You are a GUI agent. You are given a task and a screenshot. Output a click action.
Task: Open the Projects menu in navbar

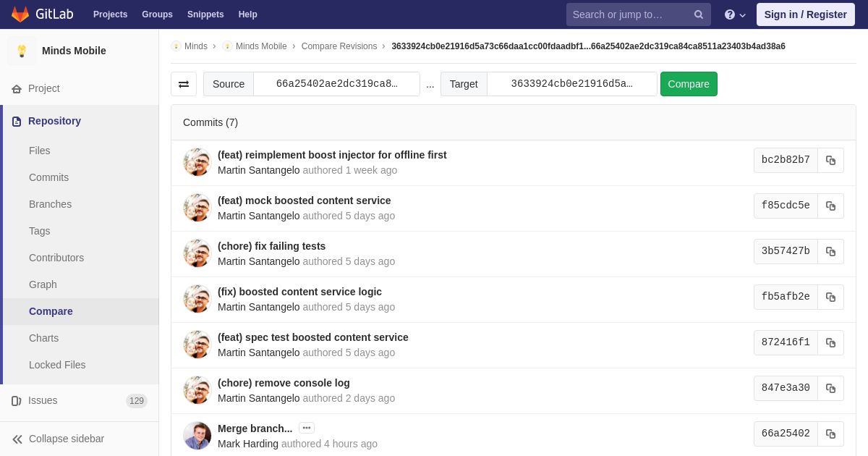(x=110, y=14)
